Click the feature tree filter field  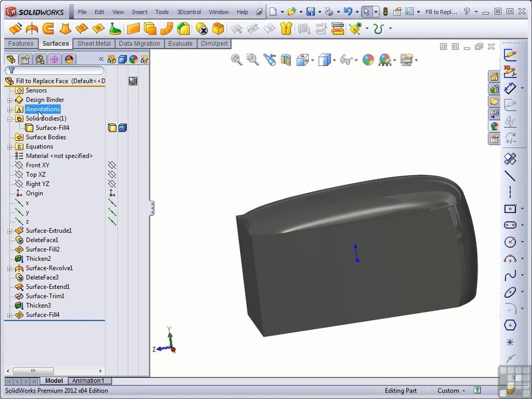(x=55, y=70)
